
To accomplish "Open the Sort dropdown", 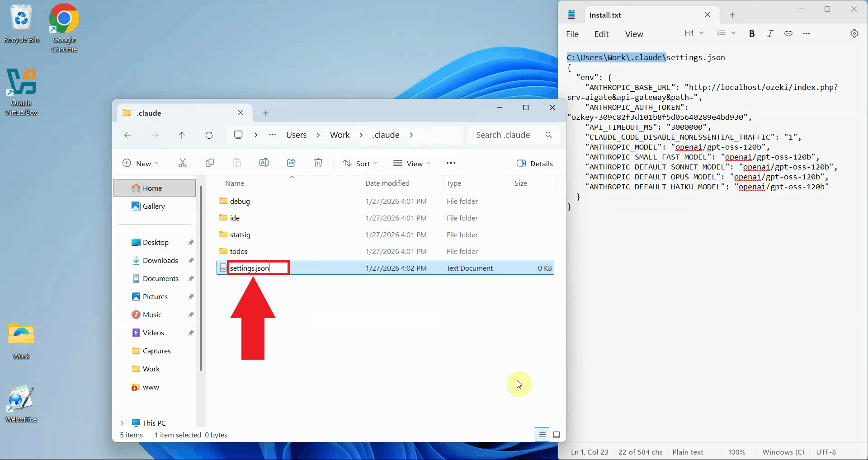I will click(359, 163).
